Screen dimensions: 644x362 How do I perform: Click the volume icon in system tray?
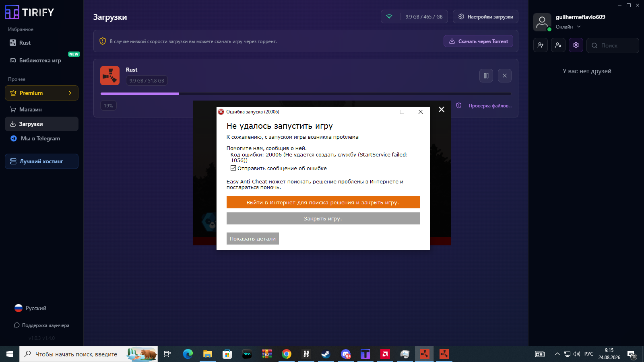[577, 354]
